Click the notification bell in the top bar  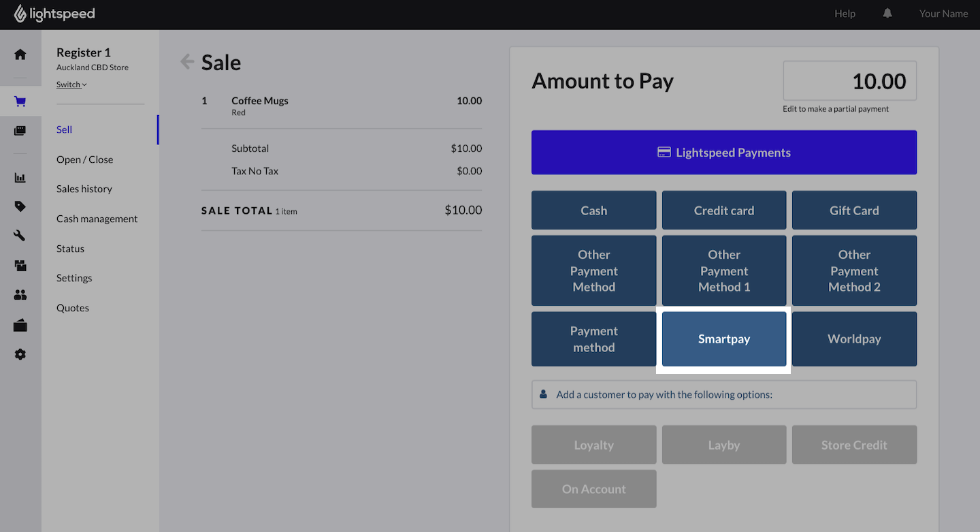click(887, 13)
